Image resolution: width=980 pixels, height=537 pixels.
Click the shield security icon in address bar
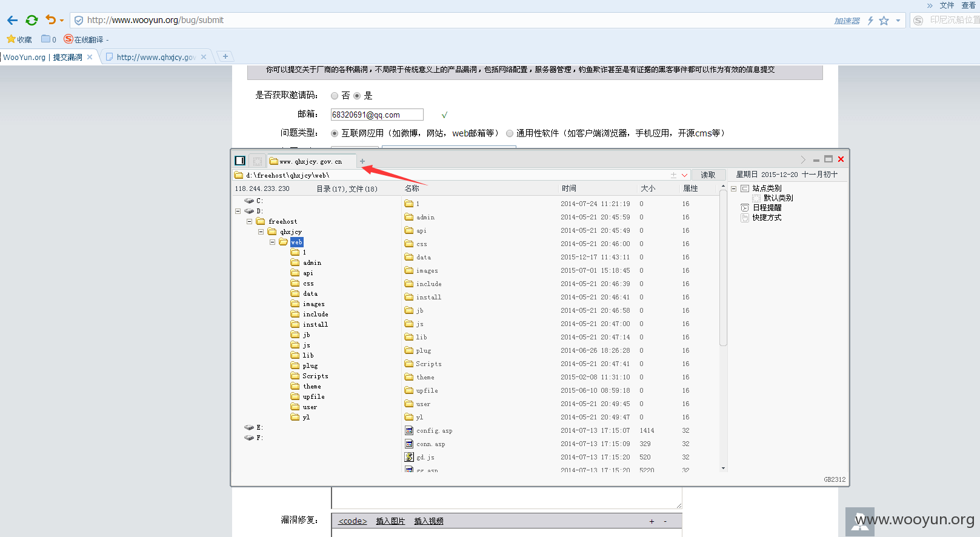pyautogui.click(x=79, y=20)
